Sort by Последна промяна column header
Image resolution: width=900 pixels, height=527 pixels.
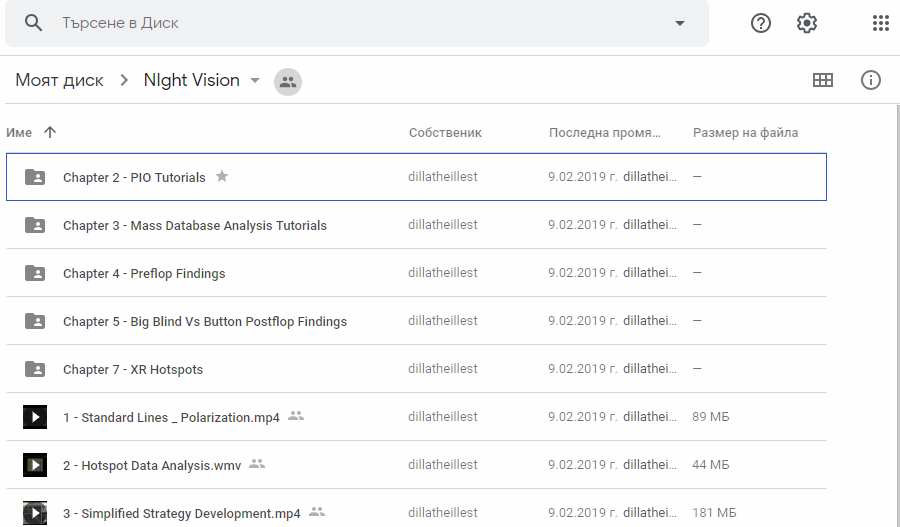click(x=604, y=133)
